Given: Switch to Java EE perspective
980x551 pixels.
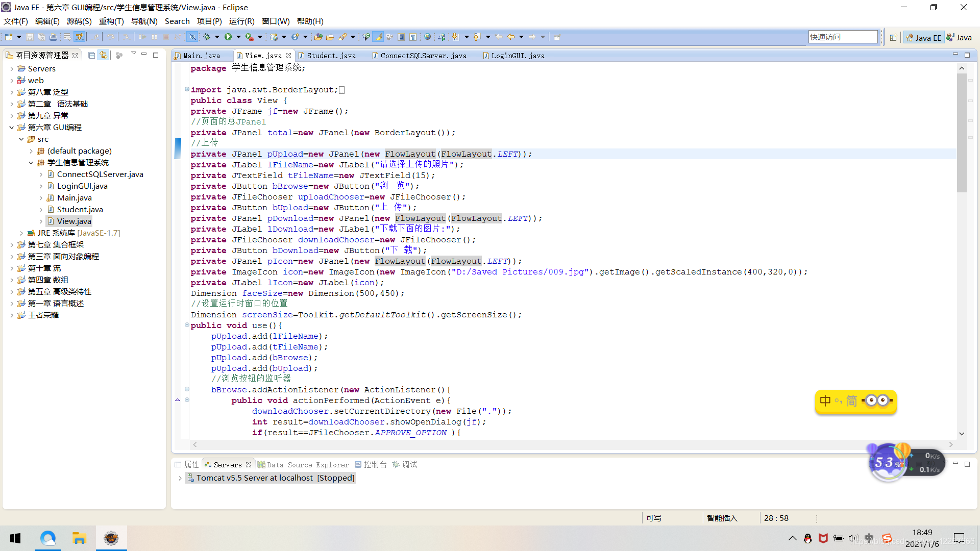Looking at the screenshot, I should (x=923, y=37).
